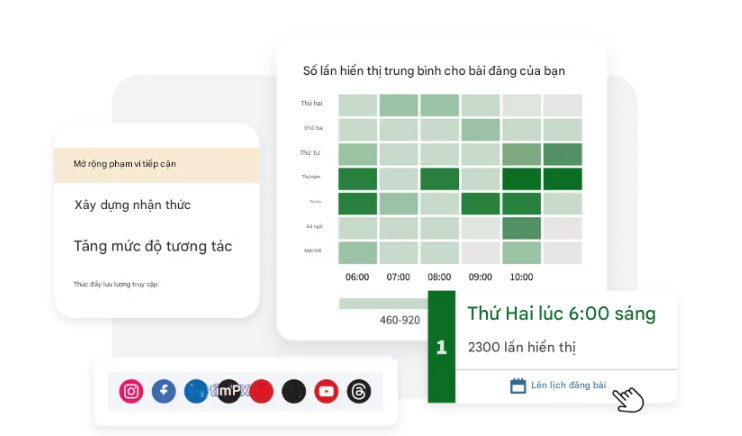742x436 pixels.
Task: Click the black circle icon left of YouTube
Action: click(x=294, y=391)
